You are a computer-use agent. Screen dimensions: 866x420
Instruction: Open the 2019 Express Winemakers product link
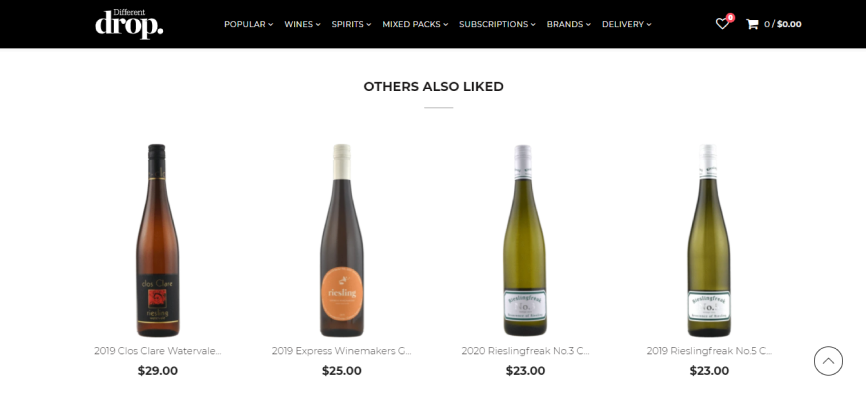(x=342, y=351)
